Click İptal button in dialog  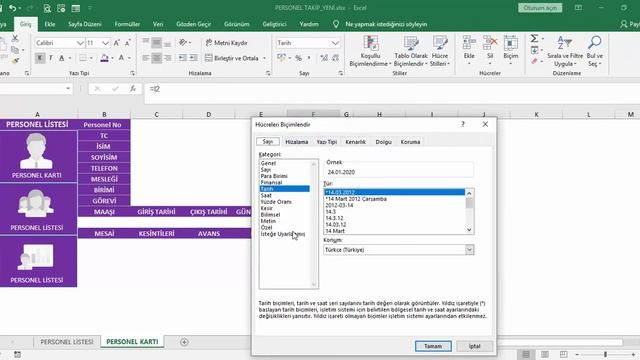(x=474, y=346)
